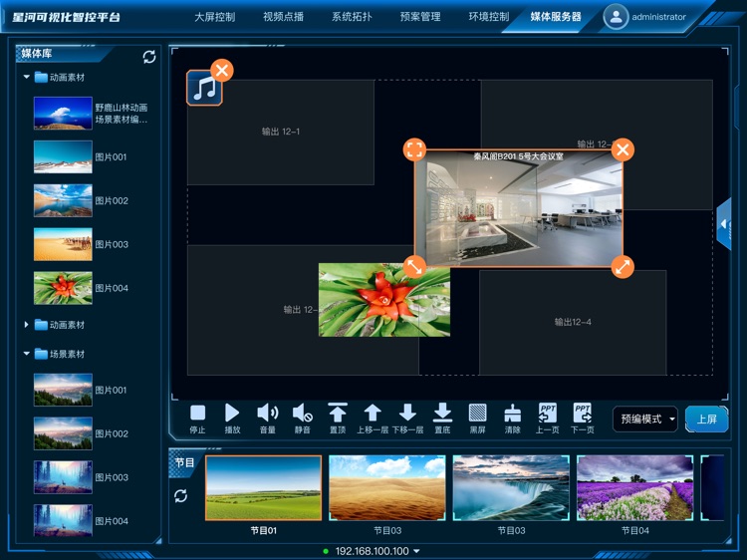This screenshot has width=747, height=560.
Task: Select 野鹿山林动画 media item thumbnail
Action: [x=63, y=114]
